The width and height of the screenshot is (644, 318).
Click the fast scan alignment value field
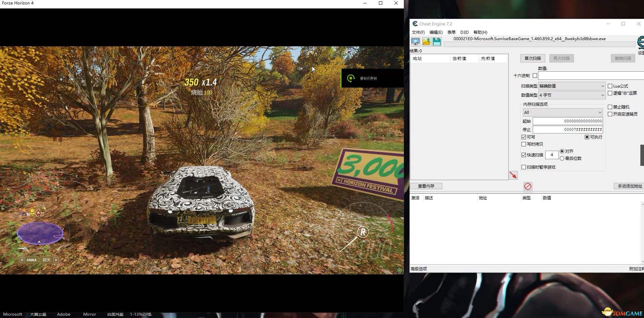click(552, 155)
